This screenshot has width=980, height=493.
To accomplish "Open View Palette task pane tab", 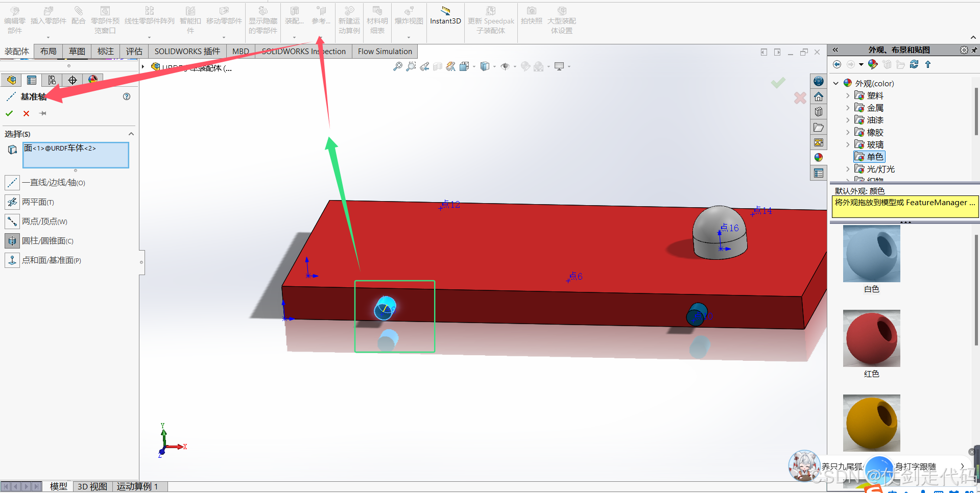I will (x=819, y=142).
